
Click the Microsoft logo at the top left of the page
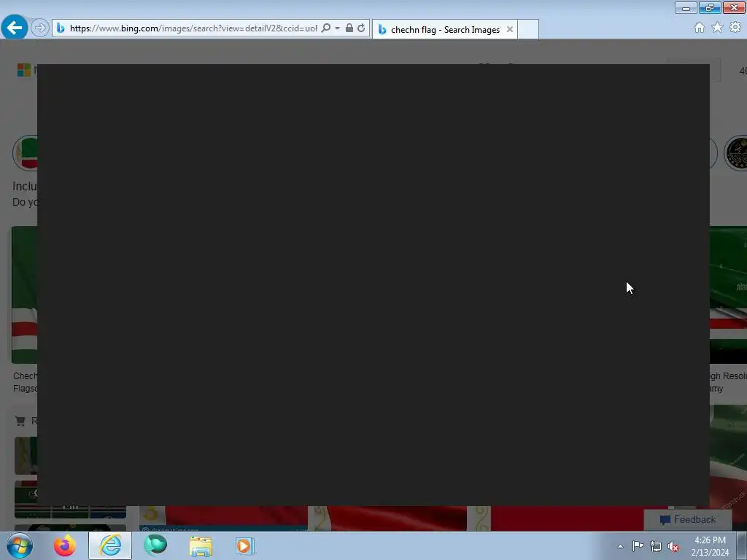coord(24,70)
